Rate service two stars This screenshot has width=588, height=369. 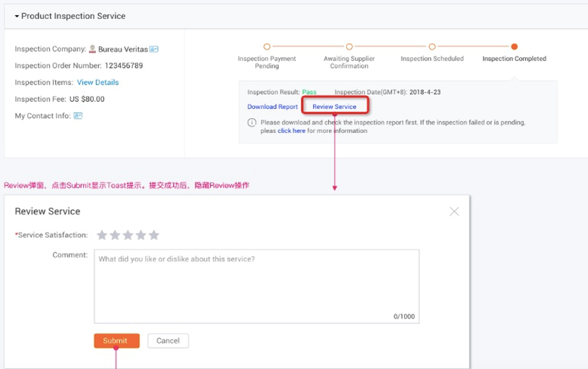click(115, 235)
